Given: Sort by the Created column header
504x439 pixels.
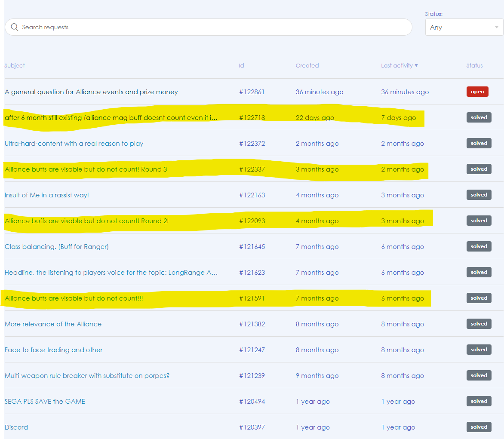Looking at the screenshot, I should (x=307, y=65).
